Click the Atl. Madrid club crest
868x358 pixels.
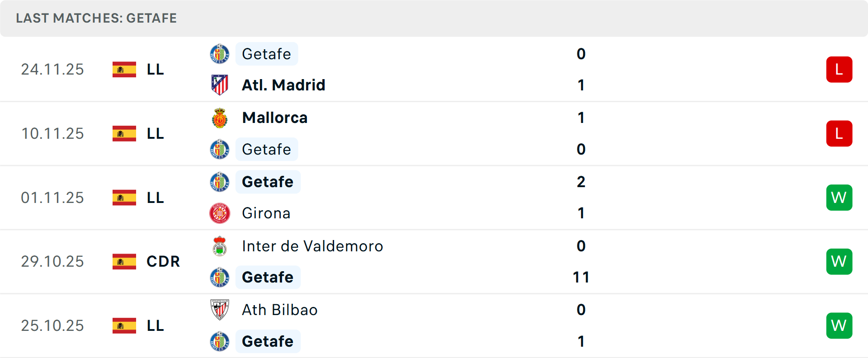pyautogui.click(x=220, y=85)
